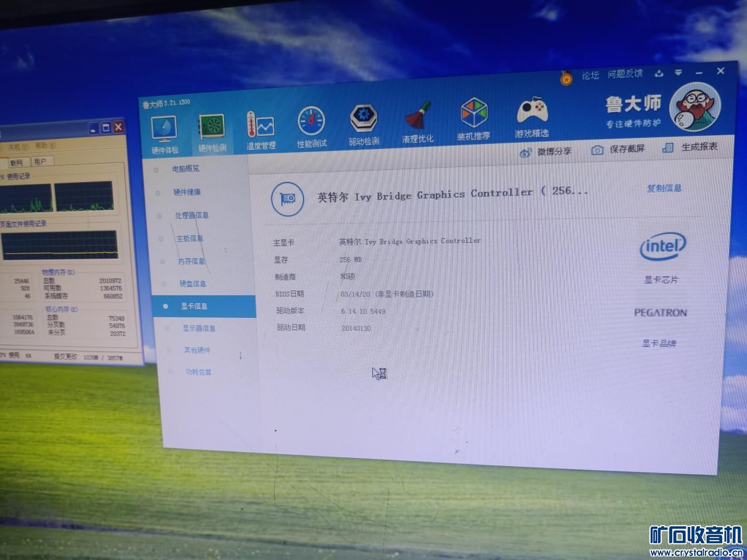Click the right CPU usage history graph
Image resolution: width=747 pixels, height=560 pixels.
tap(84, 195)
